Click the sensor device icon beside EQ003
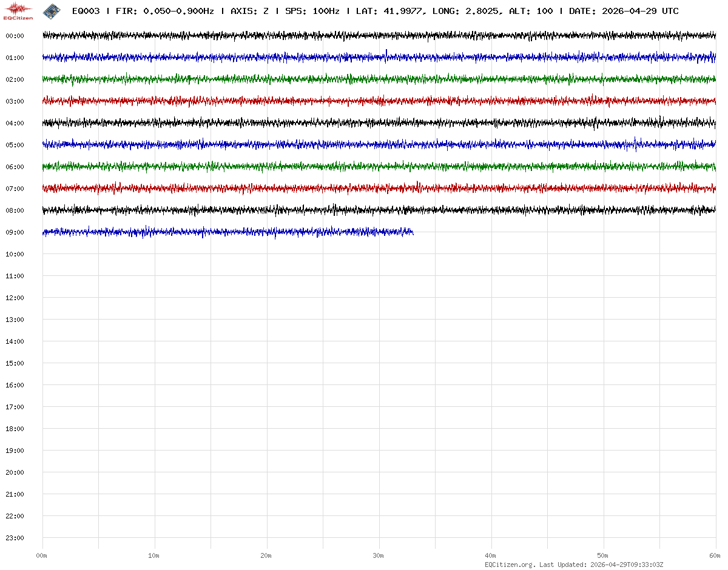The image size is (728, 570). (52, 10)
